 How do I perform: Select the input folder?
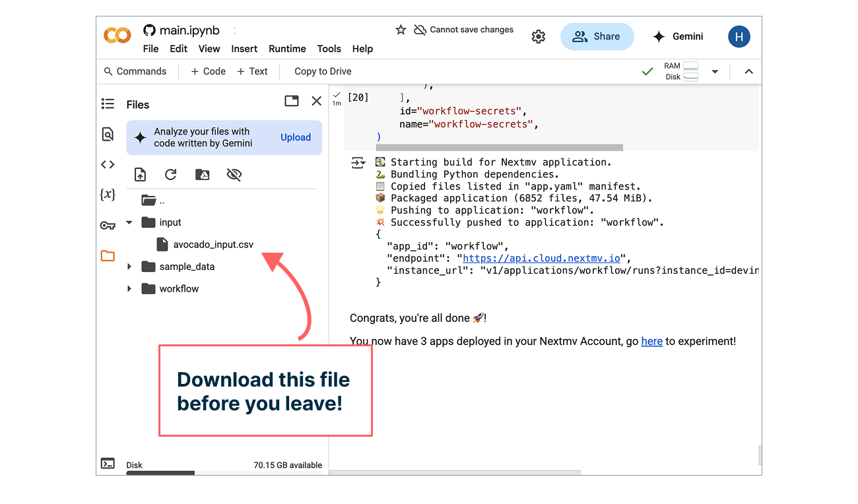click(162, 222)
